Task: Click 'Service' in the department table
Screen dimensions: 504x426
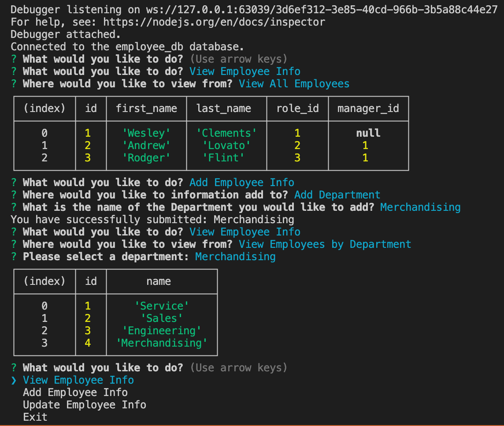Action: (x=162, y=306)
